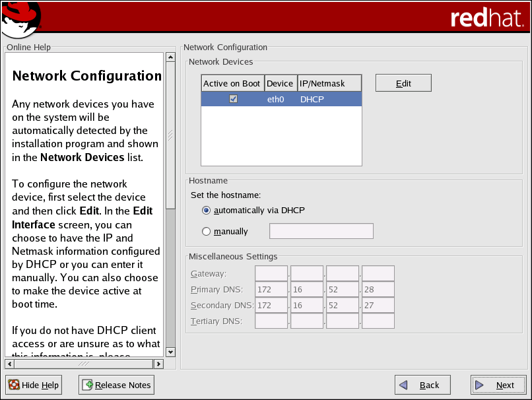Image resolution: width=532 pixels, height=400 pixels.
Task: Click the manual hostname text field
Action: [321, 231]
